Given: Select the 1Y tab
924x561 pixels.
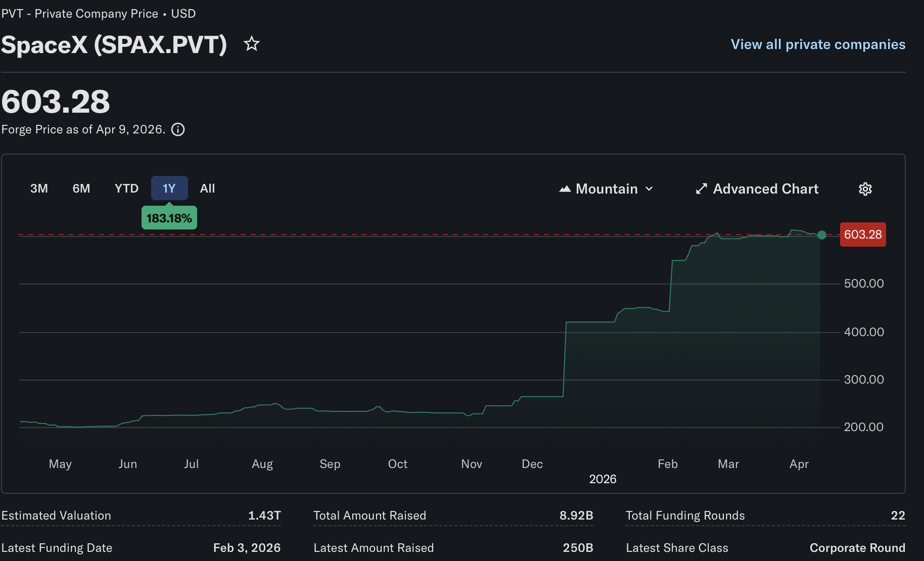Looking at the screenshot, I should (169, 188).
